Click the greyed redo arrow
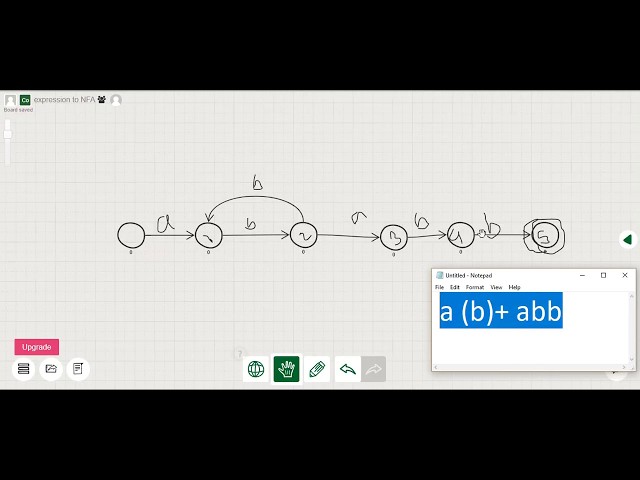Viewport: 640px width, 480px height. tap(373, 369)
